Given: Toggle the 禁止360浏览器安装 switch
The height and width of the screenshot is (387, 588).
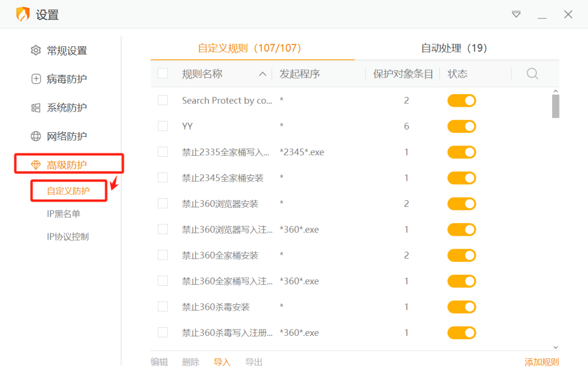Looking at the screenshot, I should pos(462,204).
